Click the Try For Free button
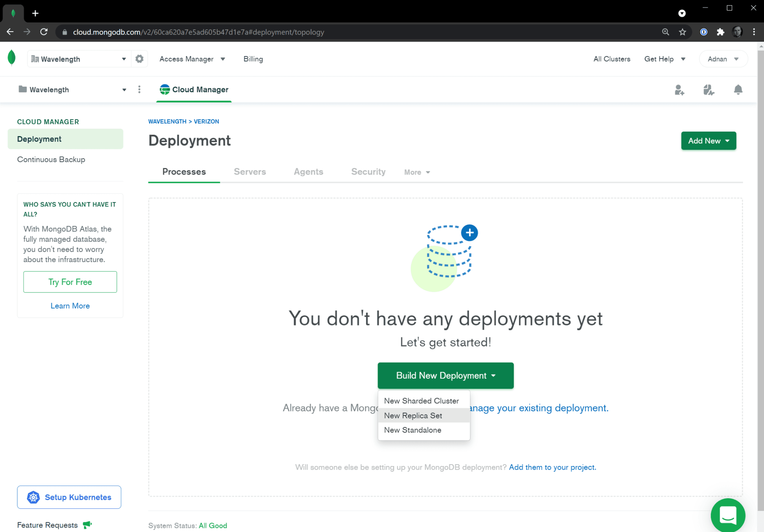 click(x=70, y=282)
